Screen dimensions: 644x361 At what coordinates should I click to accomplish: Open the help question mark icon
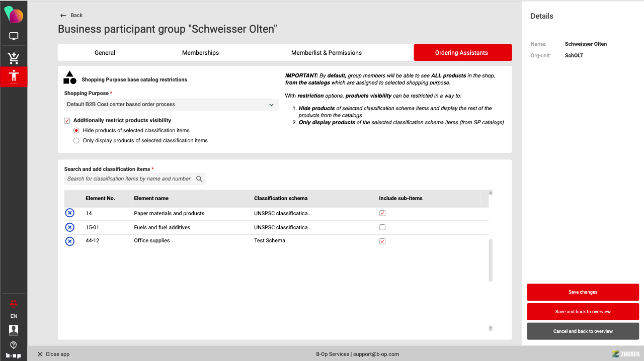tap(14, 345)
